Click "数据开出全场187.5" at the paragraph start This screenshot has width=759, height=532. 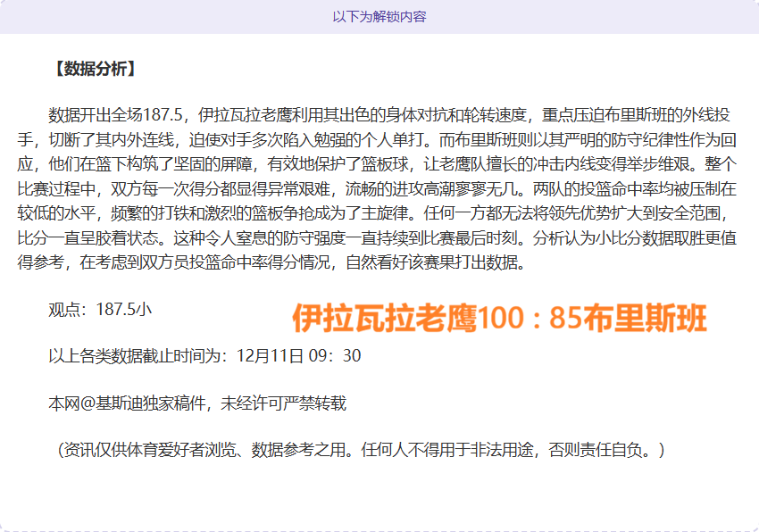[116, 114]
